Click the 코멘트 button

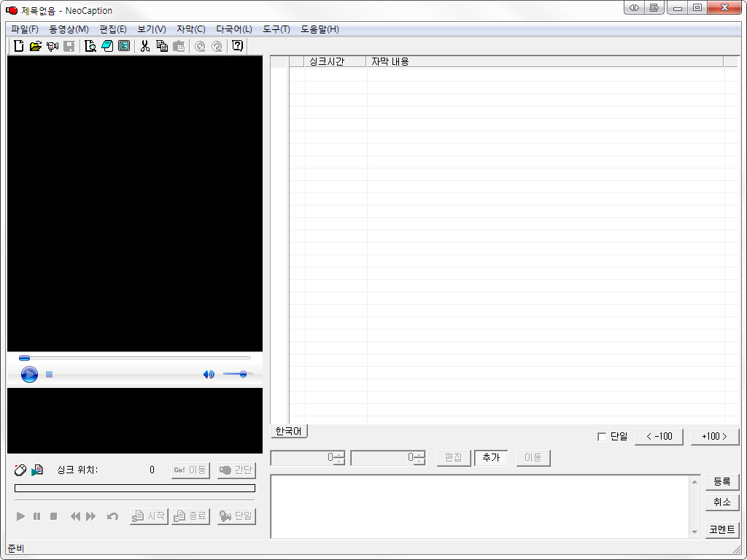pos(721,529)
